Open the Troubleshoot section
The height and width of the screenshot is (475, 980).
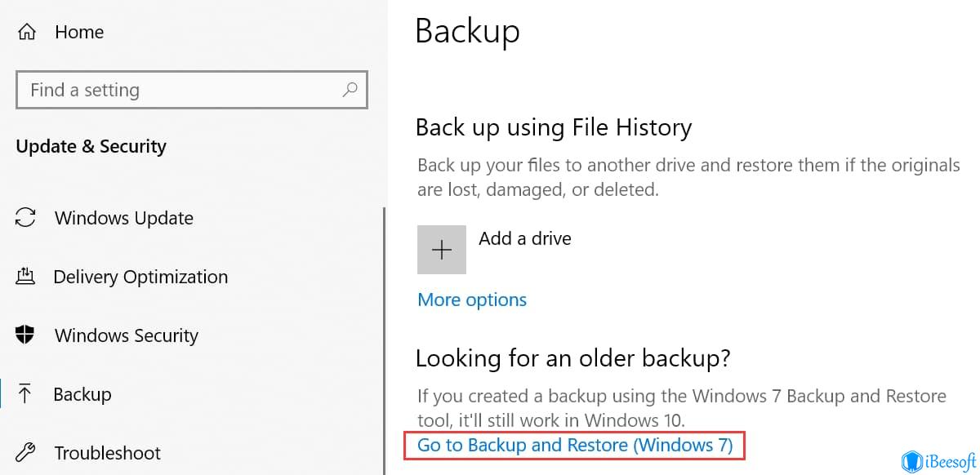pyautogui.click(x=108, y=453)
